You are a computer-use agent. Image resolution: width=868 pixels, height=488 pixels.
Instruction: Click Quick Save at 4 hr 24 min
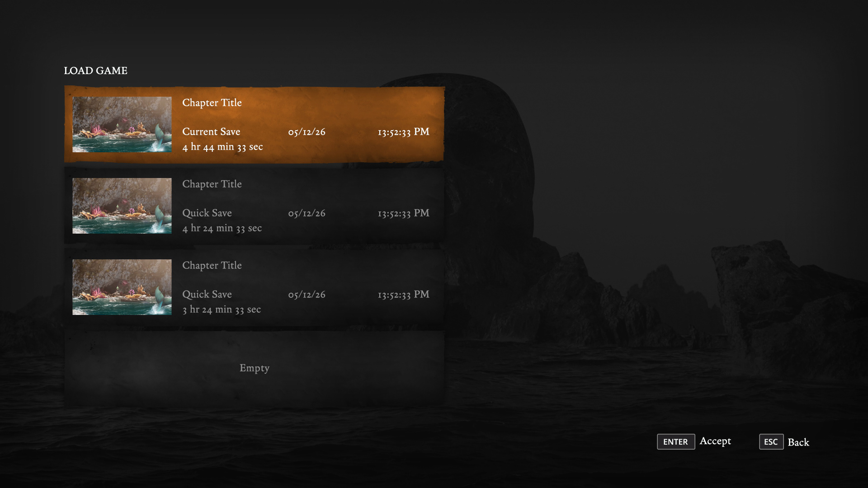pos(207,213)
